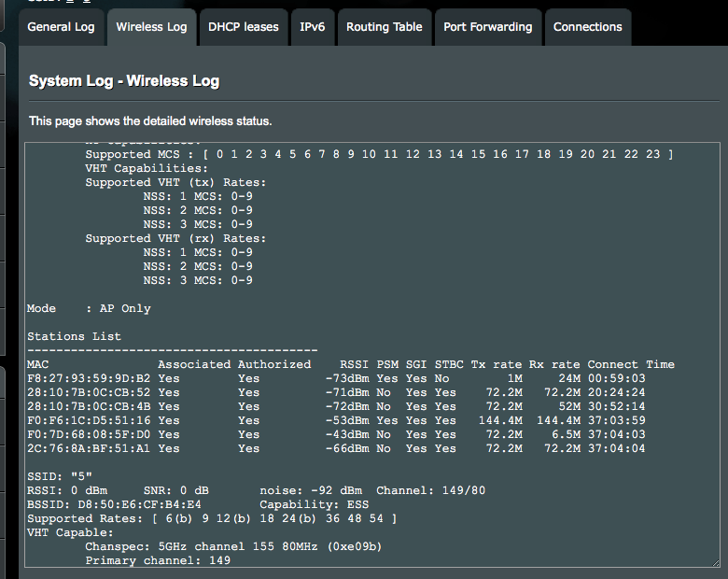Click Supported VHT (rx) Rates line
This screenshot has width=728, height=579.
[175, 238]
